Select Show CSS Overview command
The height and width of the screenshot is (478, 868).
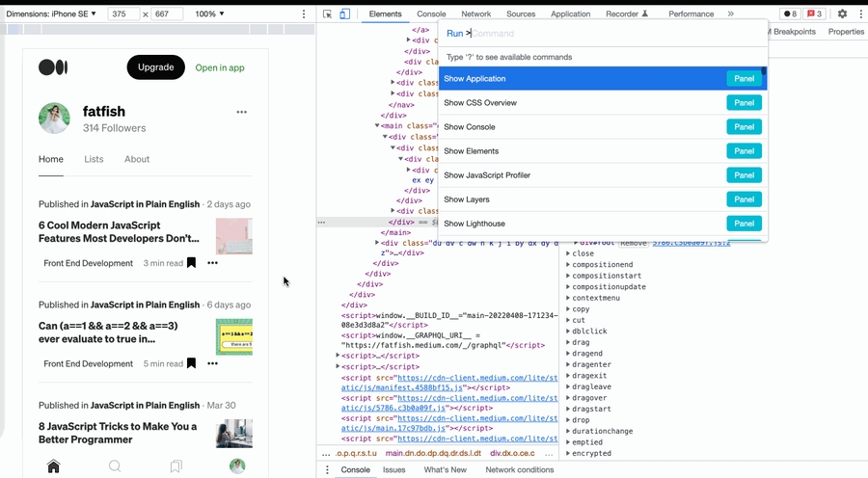[x=480, y=103]
